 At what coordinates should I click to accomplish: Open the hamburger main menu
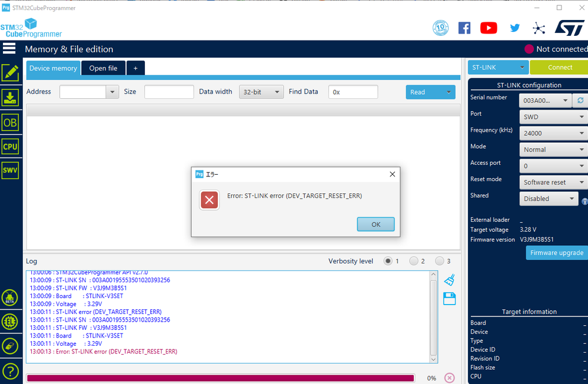pos(9,48)
